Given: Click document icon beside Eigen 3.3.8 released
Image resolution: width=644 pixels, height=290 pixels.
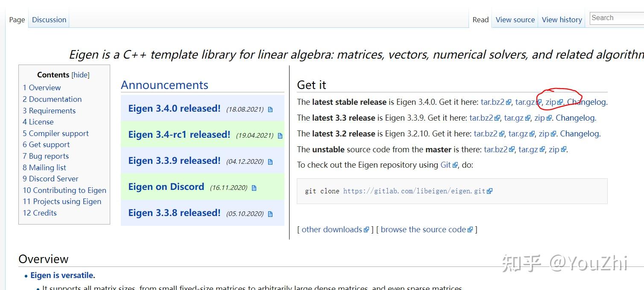Looking at the screenshot, I should tap(270, 214).
